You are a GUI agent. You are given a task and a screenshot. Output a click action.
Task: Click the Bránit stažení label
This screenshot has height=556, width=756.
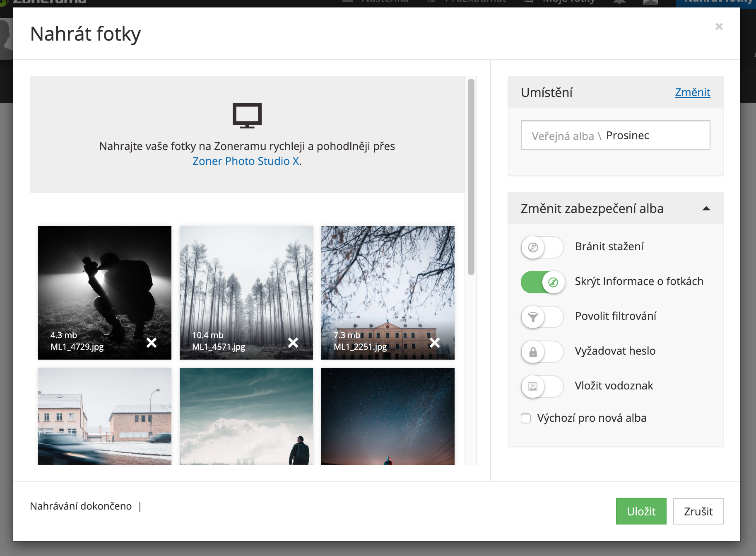click(609, 247)
